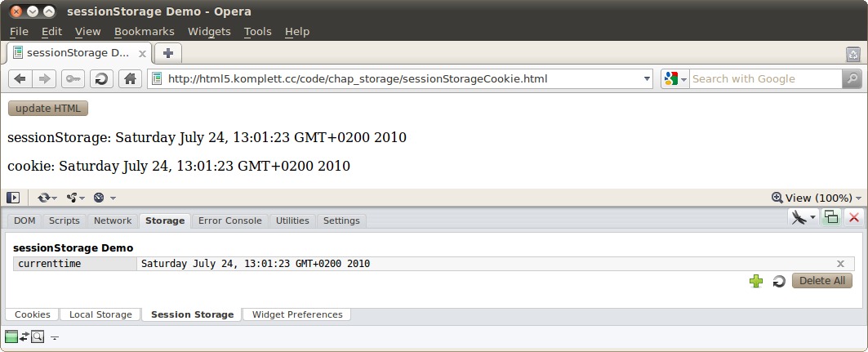Click the password wand key icon
Image resolution: width=868 pixels, height=352 pixels.
tap(73, 79)
